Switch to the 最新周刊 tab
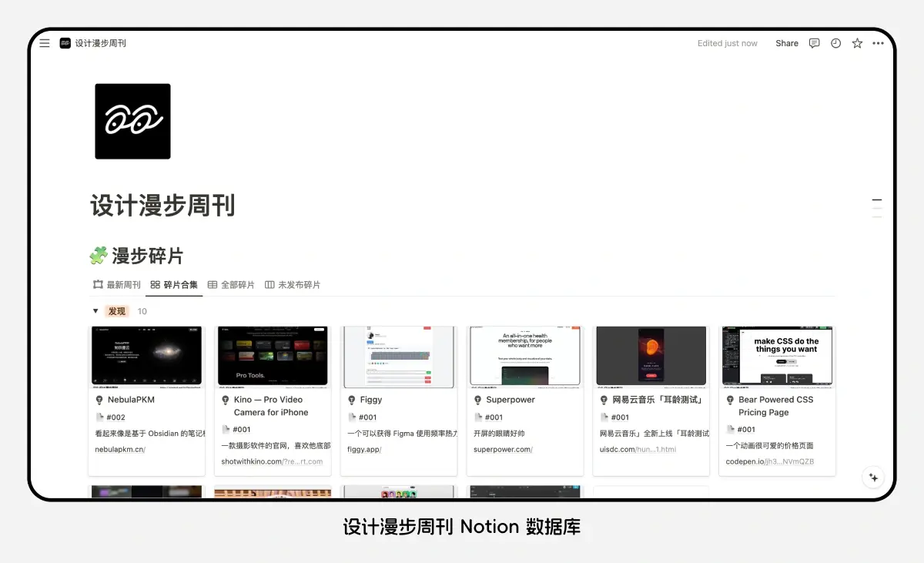 click(x=117, y=284)
